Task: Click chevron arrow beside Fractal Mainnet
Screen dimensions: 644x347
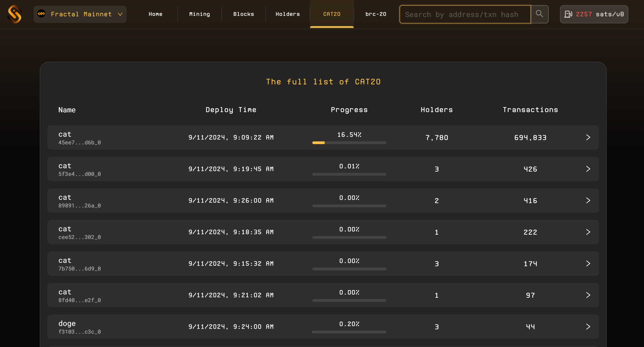Action: pyautogui.click(x=120, y=14)
